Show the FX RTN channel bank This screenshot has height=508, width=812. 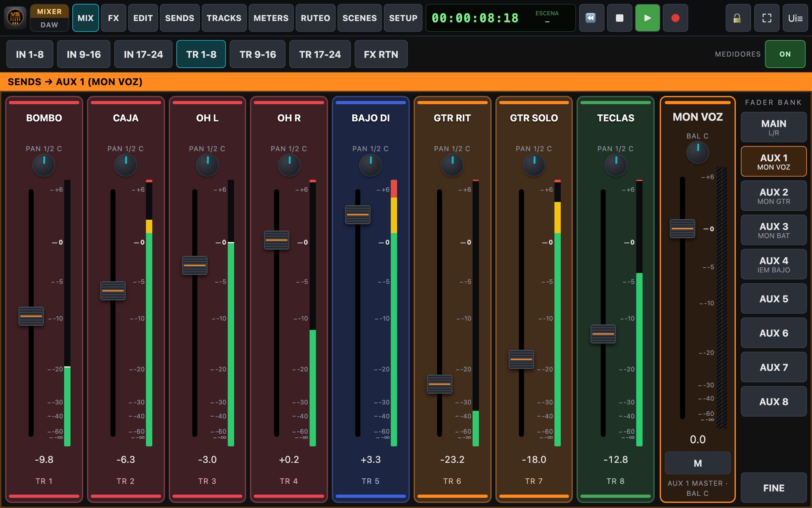[381, 54]
